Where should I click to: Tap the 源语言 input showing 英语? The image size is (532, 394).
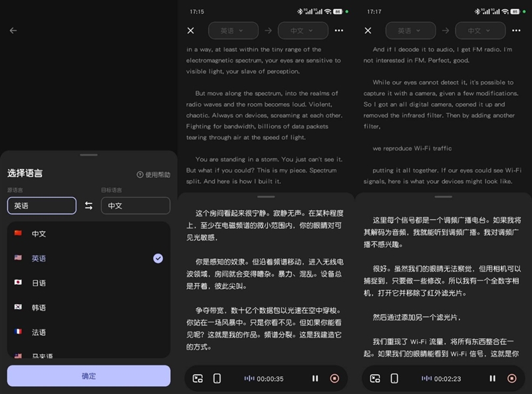click(x=41, y=206)
